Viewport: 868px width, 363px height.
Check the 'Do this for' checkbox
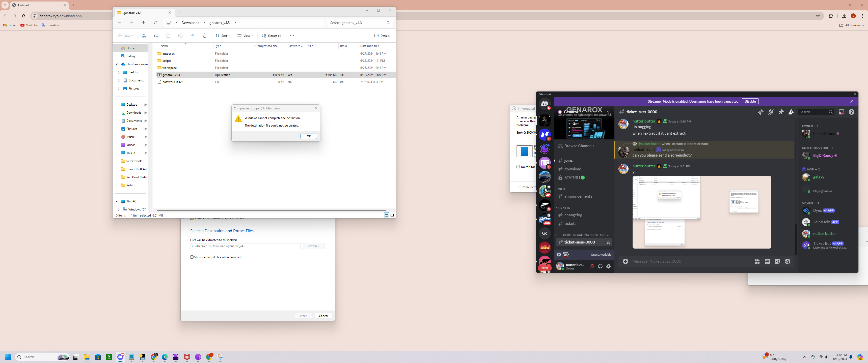coord(518,167)
